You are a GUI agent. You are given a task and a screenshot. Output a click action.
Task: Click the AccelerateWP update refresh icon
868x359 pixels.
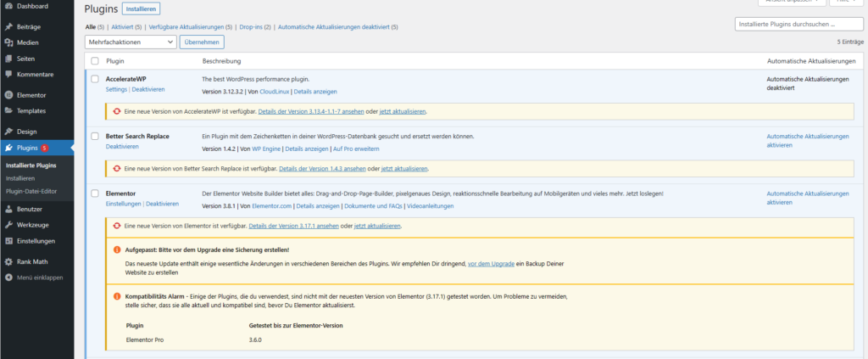pos(117,111)
